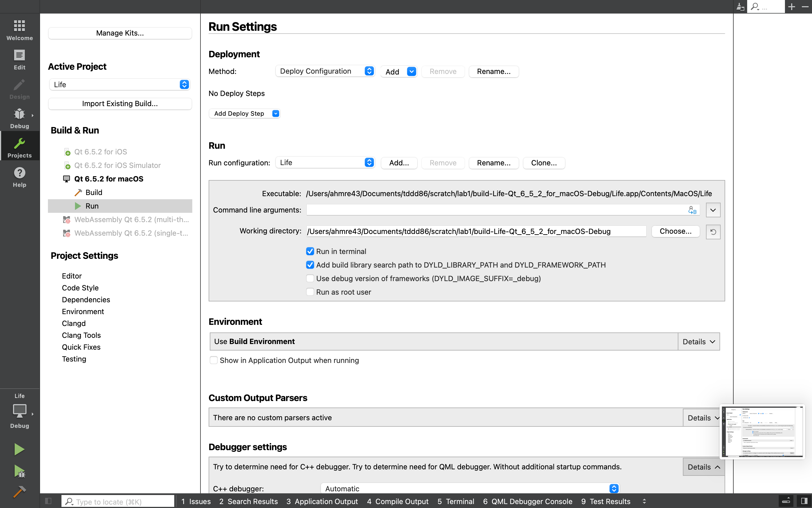Image resolution: width=812 pixels, height=508 pixels.
Task: Switch to Edit mode
Action: 19,60
